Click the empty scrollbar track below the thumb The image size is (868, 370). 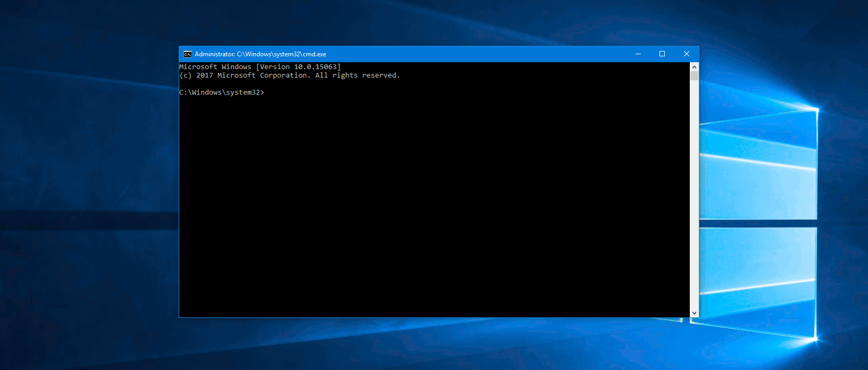(694, 194)
